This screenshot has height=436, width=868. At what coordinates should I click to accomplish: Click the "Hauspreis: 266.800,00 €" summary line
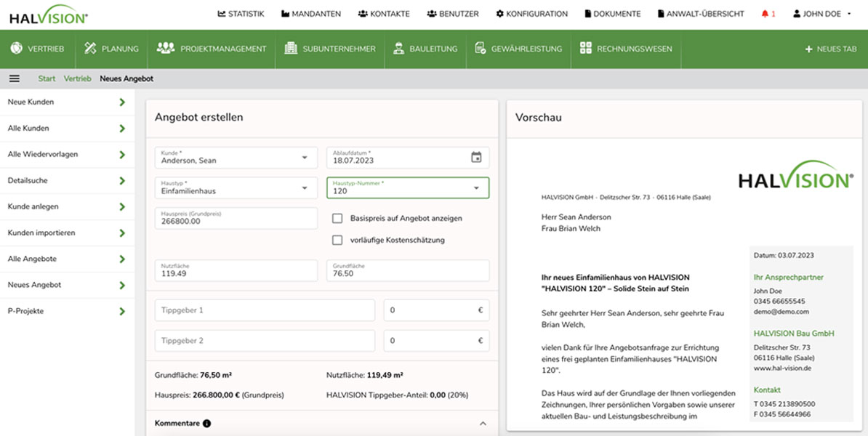click(220, 395)
